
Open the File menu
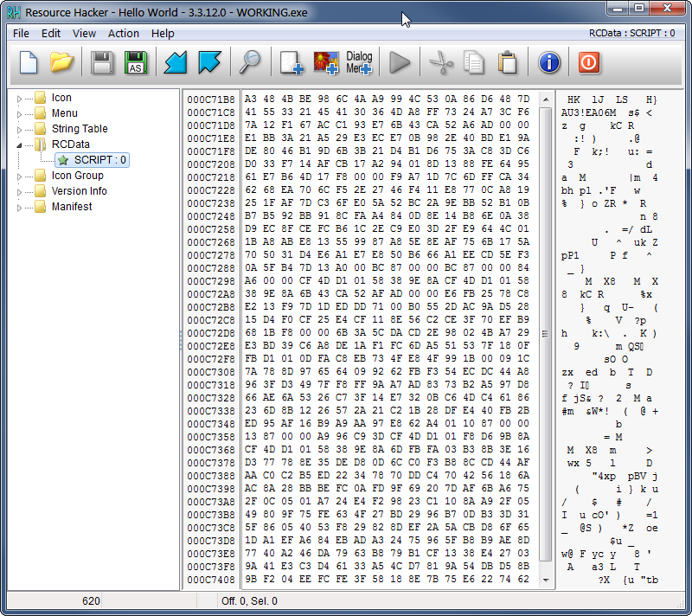(21, 34)
